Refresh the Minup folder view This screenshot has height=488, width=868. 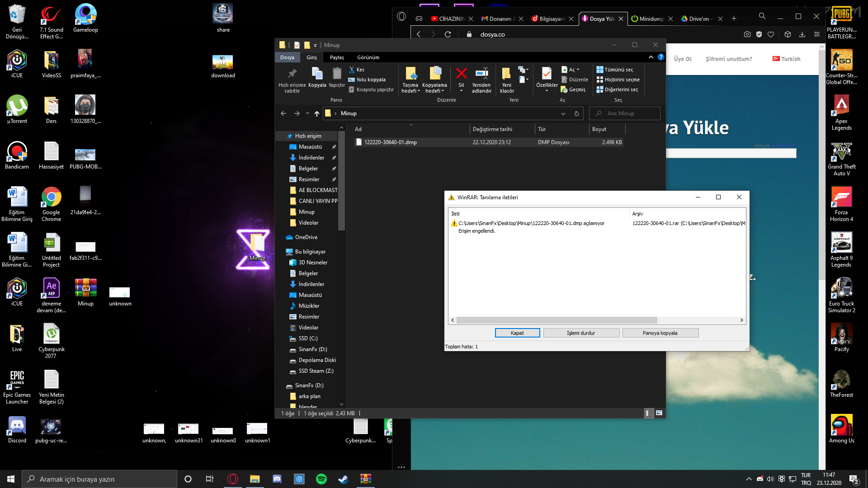577,113
